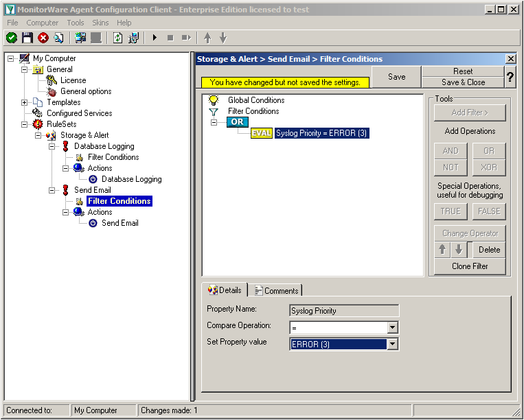
Task: Open the Set Property value dropdown
Action: coord(393,345)
